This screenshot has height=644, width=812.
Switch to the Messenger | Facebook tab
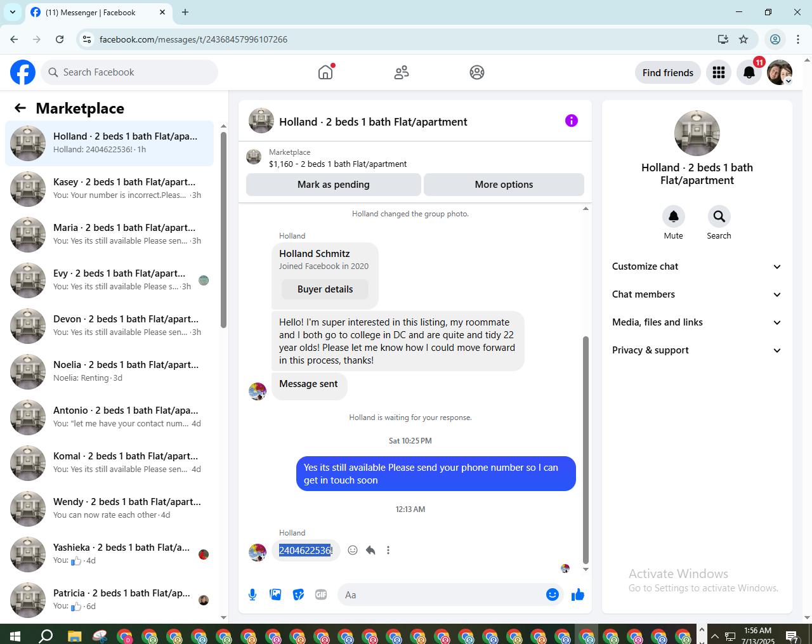98,12
